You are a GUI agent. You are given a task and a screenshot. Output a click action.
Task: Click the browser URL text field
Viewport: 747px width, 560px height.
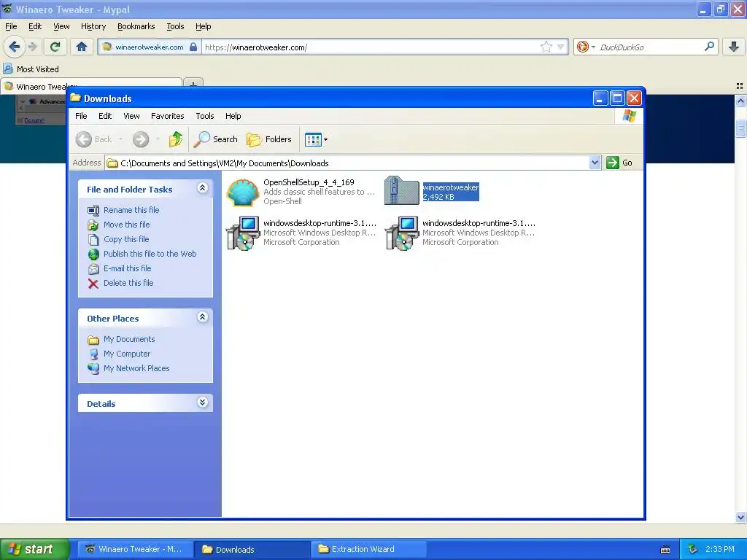tap(370, 47)
